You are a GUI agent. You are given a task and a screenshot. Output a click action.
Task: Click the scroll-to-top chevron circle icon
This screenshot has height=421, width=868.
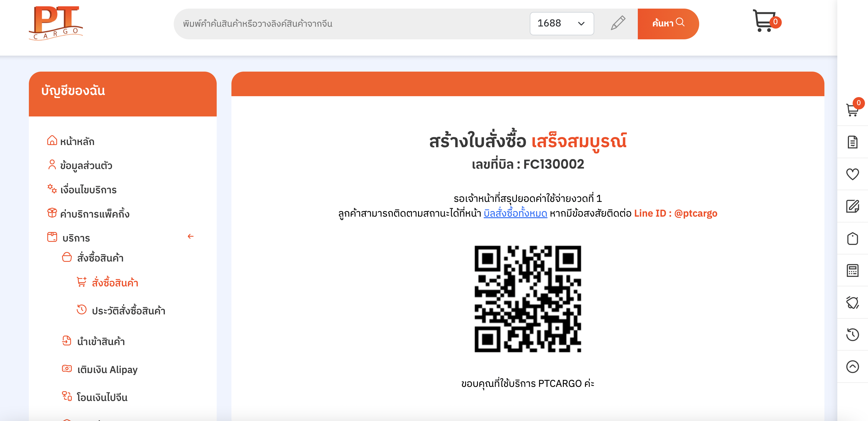point(853,366)
